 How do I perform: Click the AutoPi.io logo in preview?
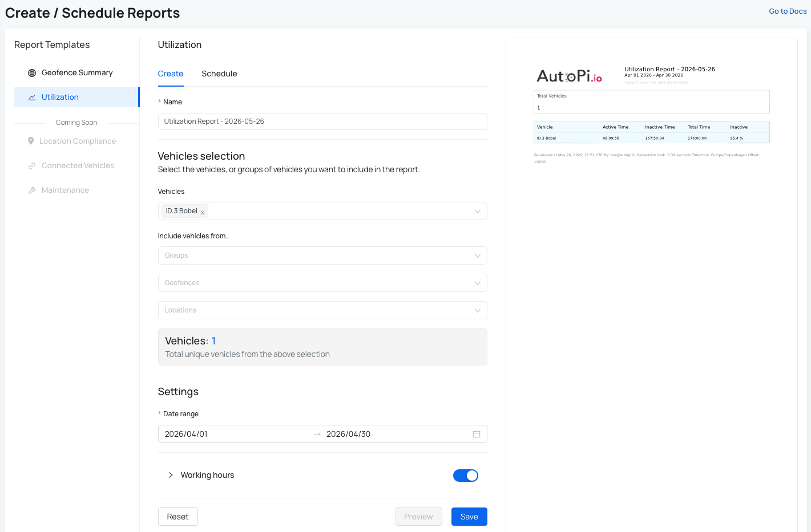pyautogui.click(x=569, y=76)
